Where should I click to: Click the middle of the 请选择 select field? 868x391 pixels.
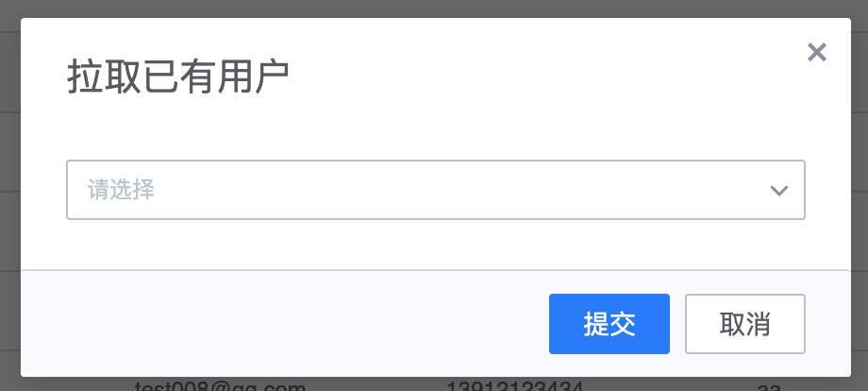coord(436,190)
